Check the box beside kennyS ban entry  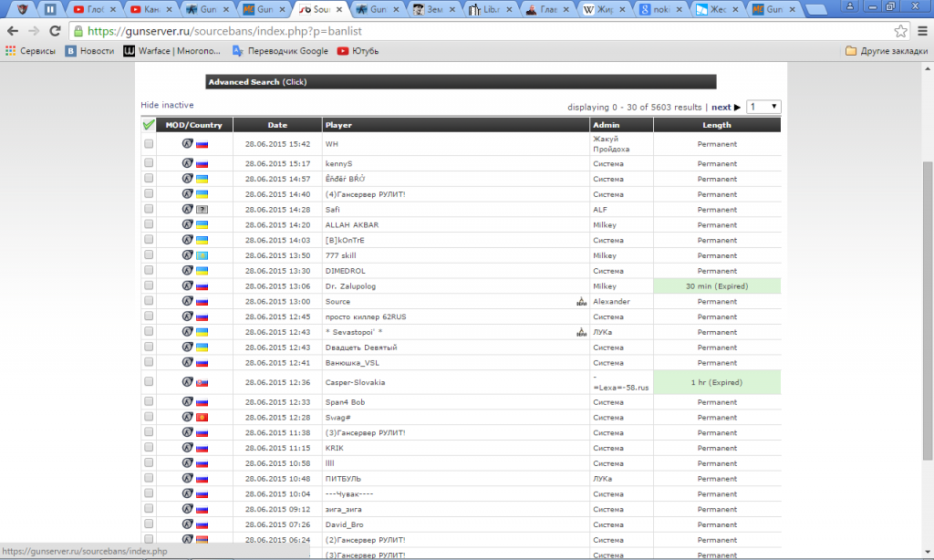click(x=149, y=163)
